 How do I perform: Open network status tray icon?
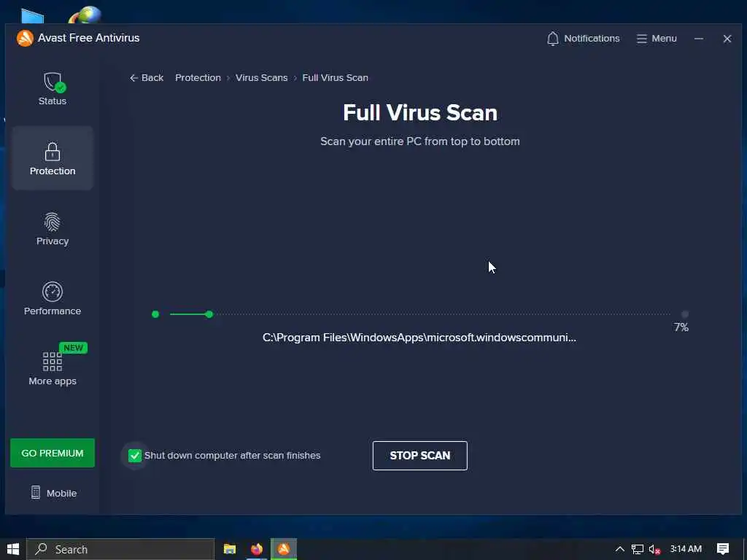click(x=638, y=549)
